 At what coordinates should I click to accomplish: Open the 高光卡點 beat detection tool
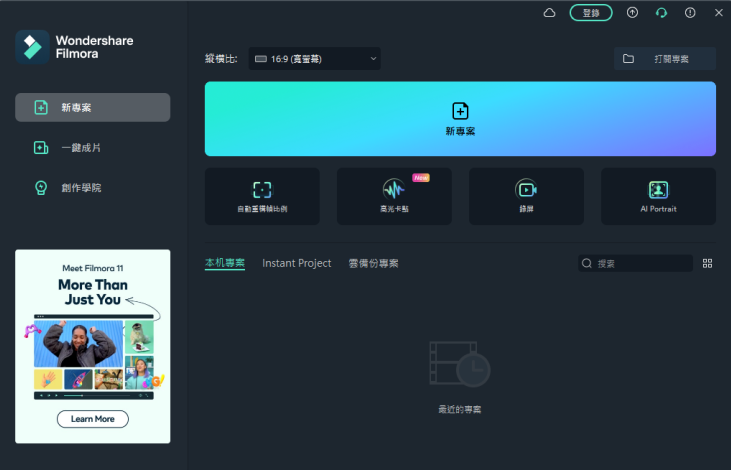[394, 196]
